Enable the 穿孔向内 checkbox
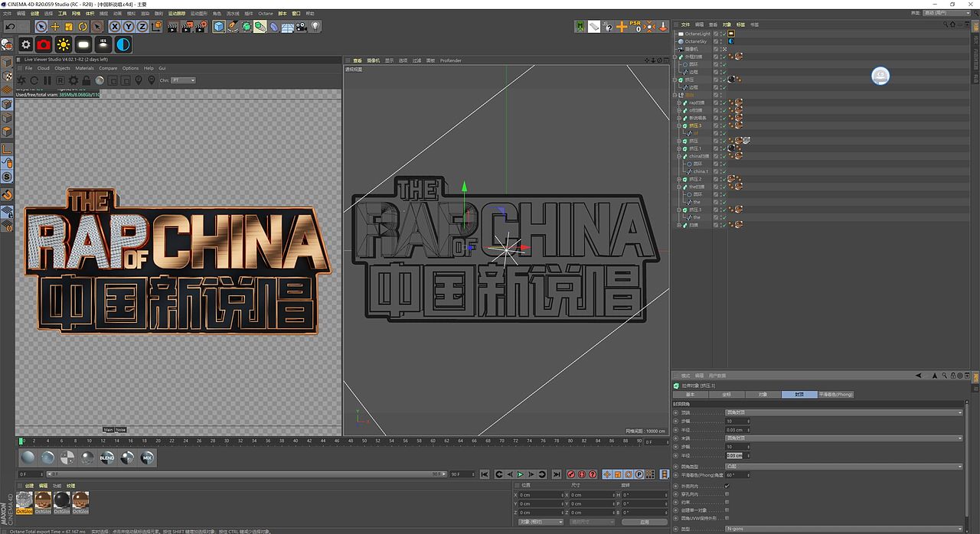The width and height of the screenshot is (980, 534). coord(727,494)
